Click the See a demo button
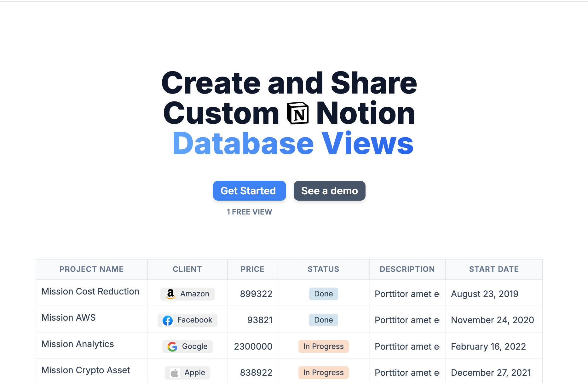The image size is (588, 383). click(x=329, y=191)
